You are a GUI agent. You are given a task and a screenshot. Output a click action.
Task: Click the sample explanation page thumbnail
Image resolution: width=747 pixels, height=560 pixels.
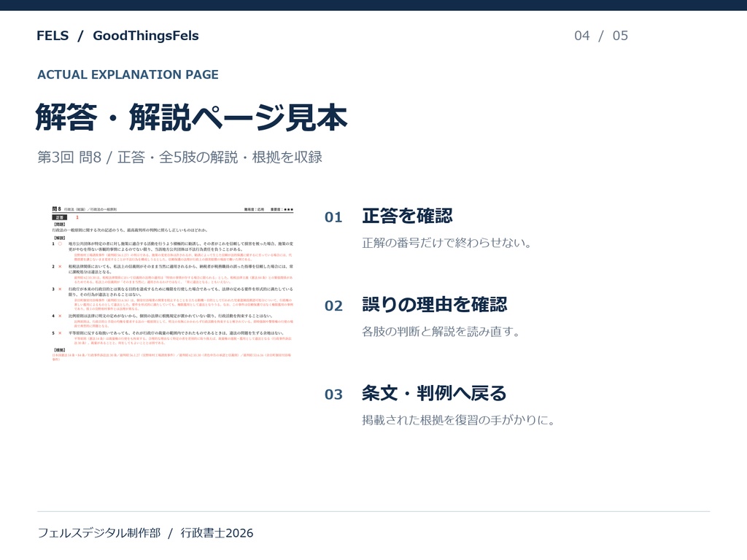coord(172,284)
